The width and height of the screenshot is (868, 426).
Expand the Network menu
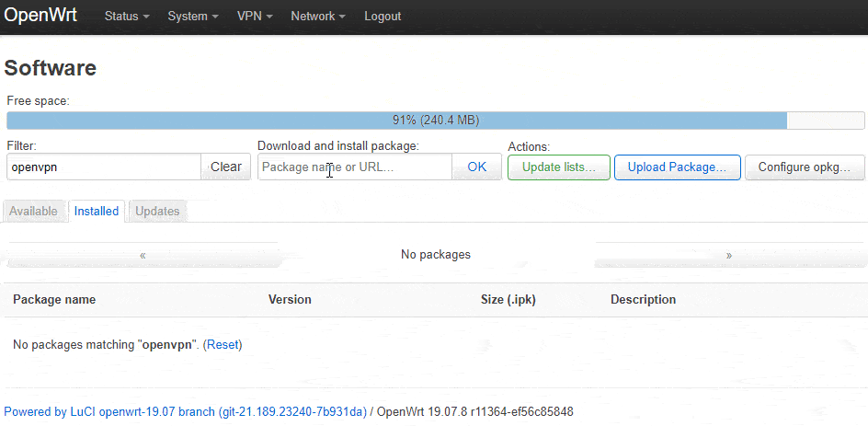pos(318,17)
